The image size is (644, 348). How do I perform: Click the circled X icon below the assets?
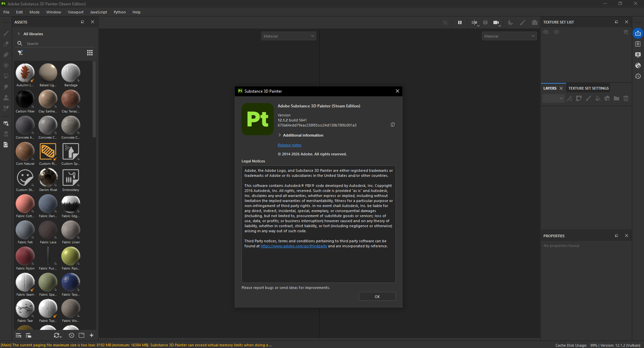coord(71,335)
